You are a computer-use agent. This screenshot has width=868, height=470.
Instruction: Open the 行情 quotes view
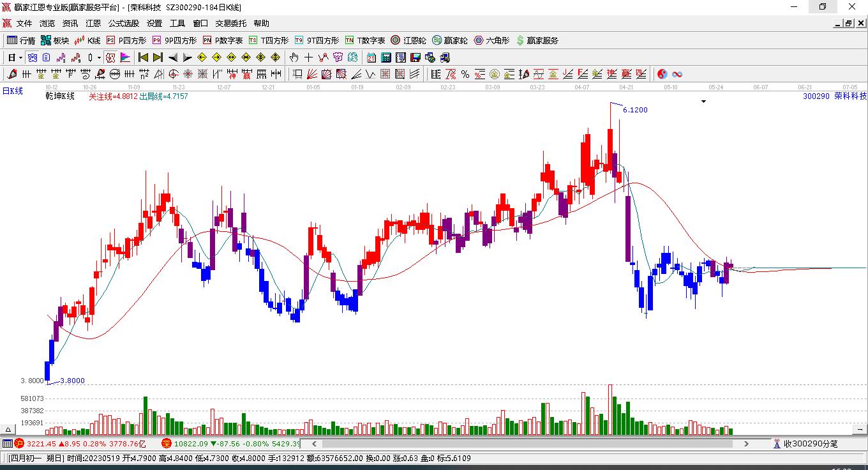tap(21, 40)
